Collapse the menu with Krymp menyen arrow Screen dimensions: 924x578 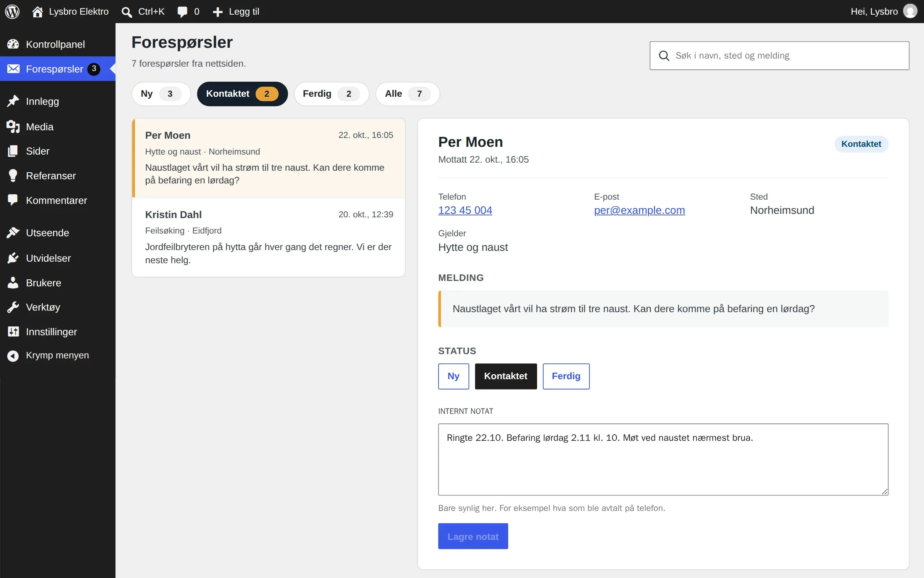(x=13, y=356)
